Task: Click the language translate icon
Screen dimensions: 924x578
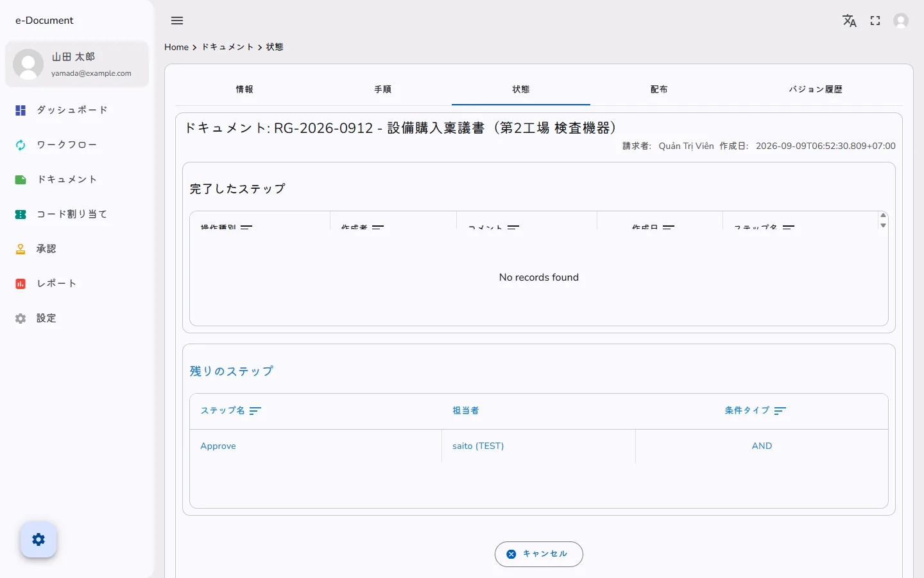Action: point(850,21)
